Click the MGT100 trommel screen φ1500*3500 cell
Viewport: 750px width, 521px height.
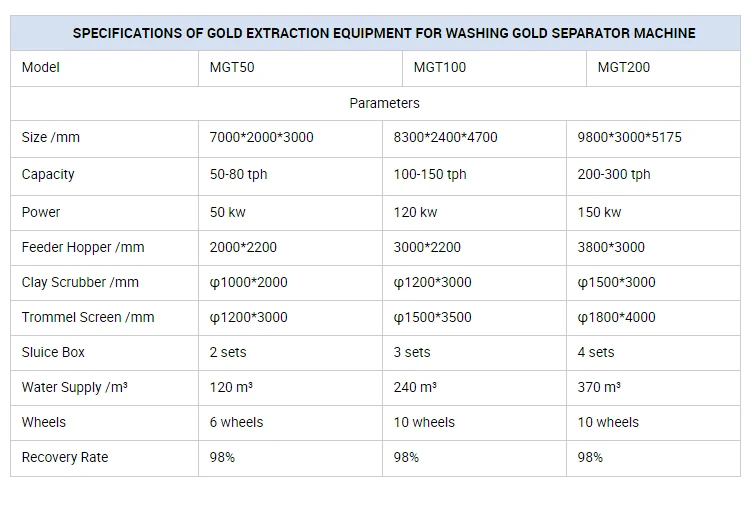432,317
